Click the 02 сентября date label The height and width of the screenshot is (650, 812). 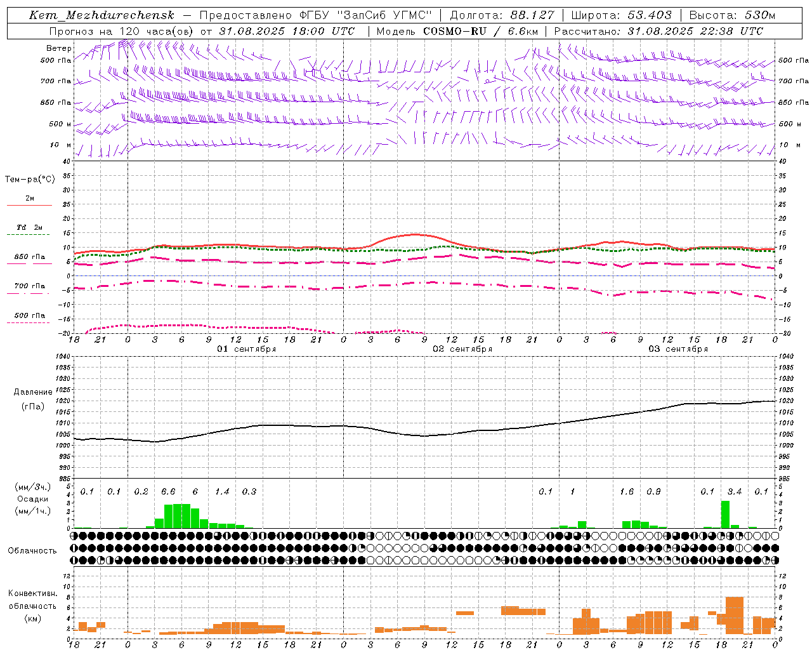(x=462, y=349)
